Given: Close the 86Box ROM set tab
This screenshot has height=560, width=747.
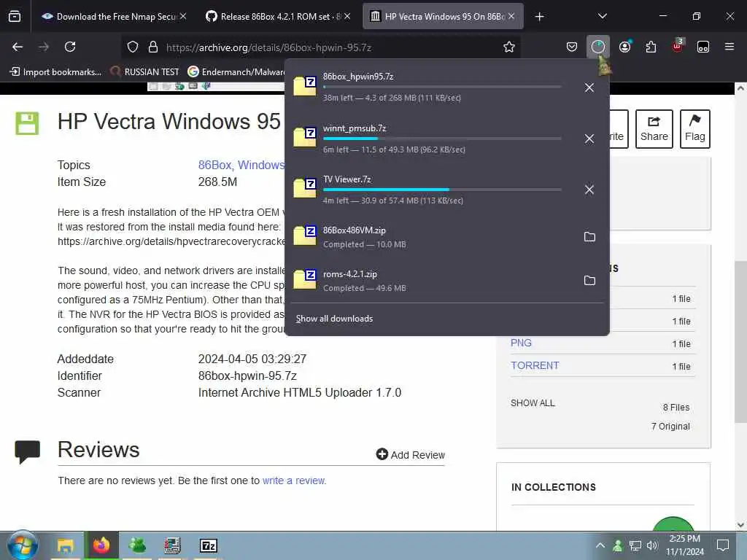Looking at the screenshot, I should coord(347,17).
